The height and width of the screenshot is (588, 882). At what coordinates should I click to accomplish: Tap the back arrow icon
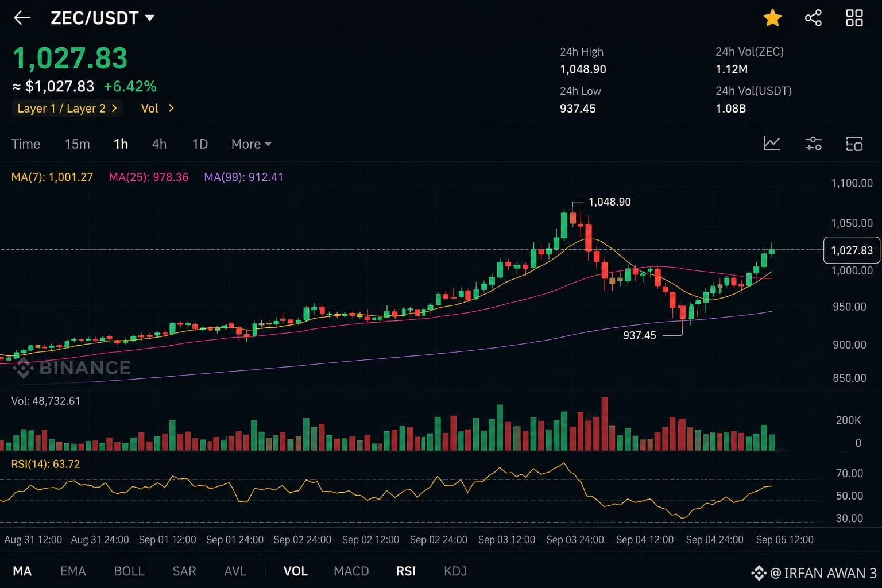(22, 18)
